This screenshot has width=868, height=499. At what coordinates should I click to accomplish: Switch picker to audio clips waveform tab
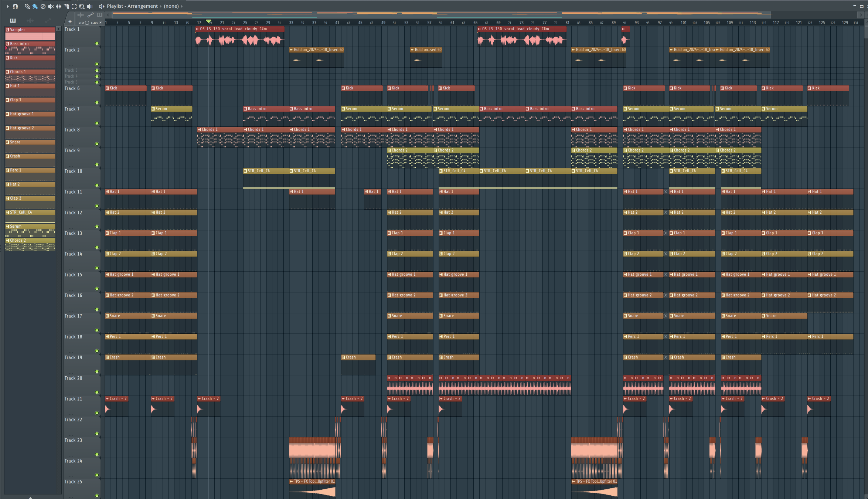[30, 21]
